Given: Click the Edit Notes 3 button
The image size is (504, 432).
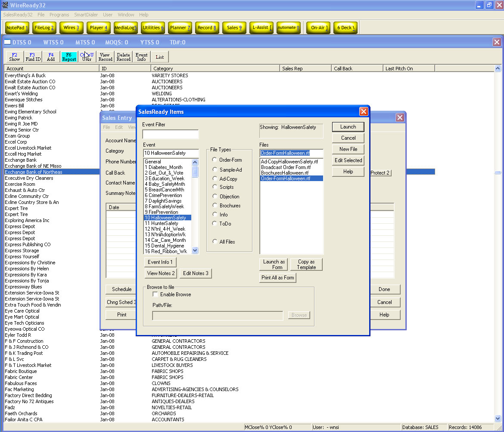Looking at the screenshot, I should pyautogui.click(x=196, y=273).
